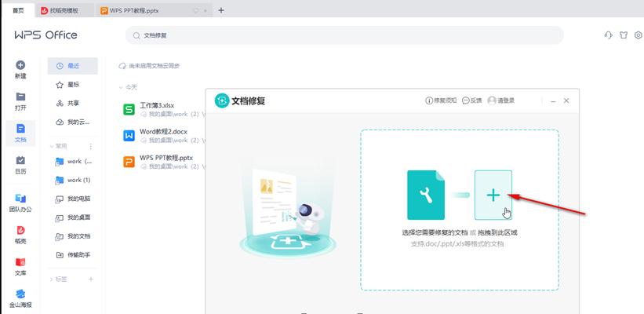Screen dimensions: 644x314
Task: Open the 打开 folder icon in sidebar
Action: click(20, 97)
